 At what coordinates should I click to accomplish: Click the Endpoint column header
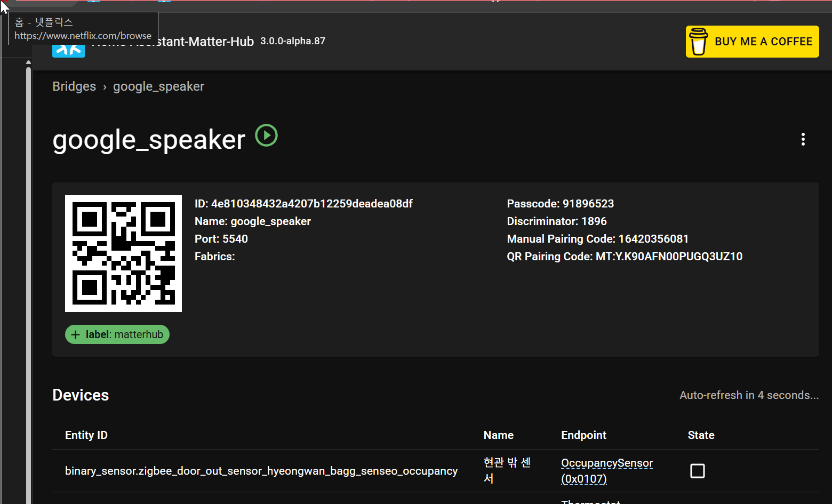(583, 435)
